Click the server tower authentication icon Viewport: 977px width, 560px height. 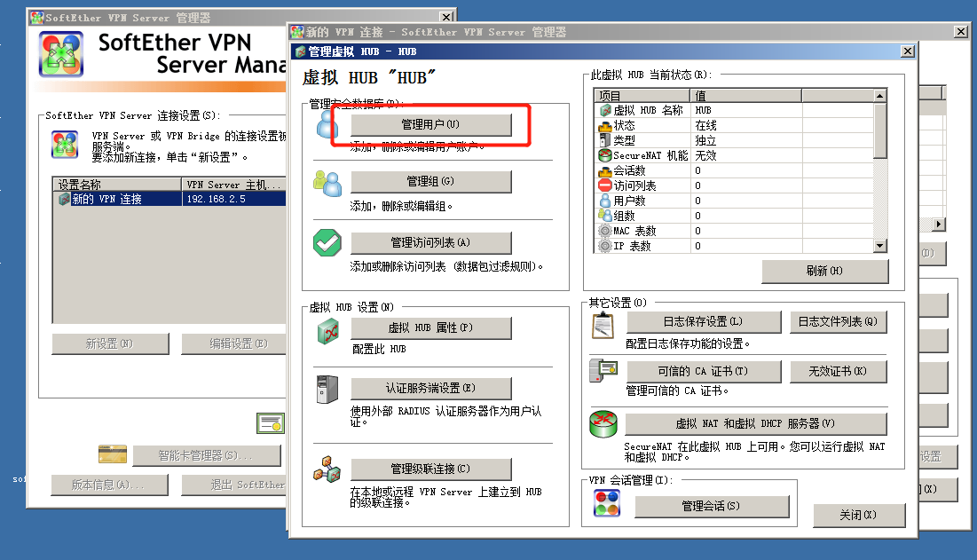click(327, 390)
